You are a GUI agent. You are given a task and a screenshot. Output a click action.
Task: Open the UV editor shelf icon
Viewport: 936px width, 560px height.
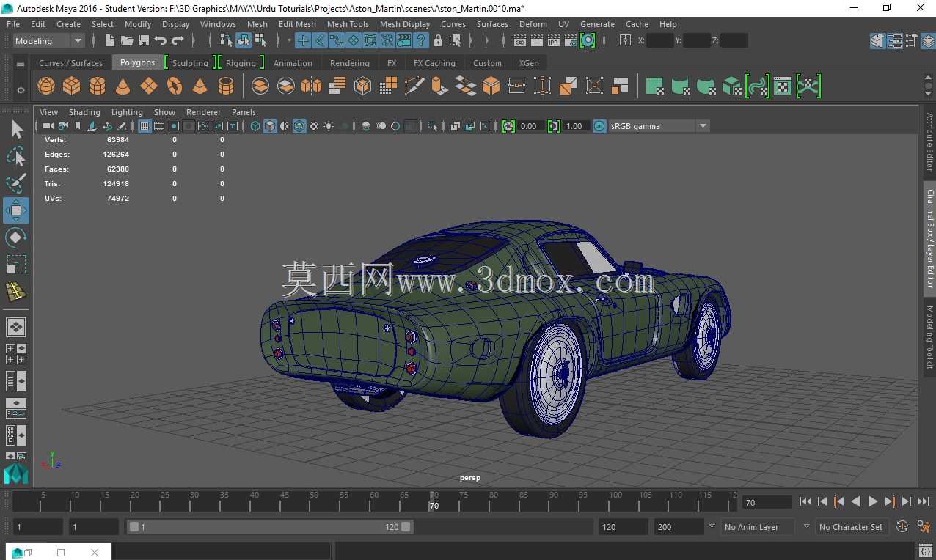pos(783,86)
